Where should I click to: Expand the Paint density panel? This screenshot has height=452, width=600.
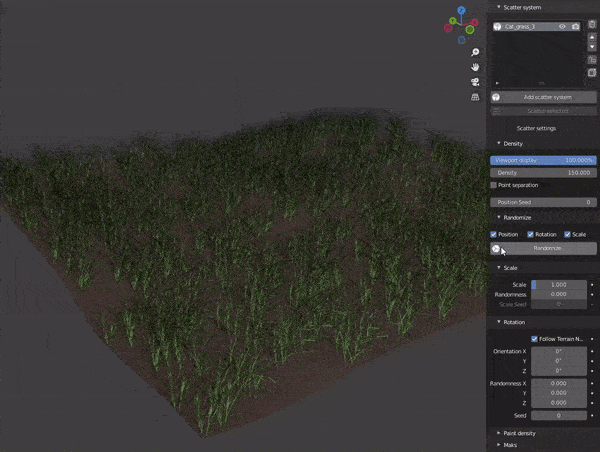click(x=499, y=433)
